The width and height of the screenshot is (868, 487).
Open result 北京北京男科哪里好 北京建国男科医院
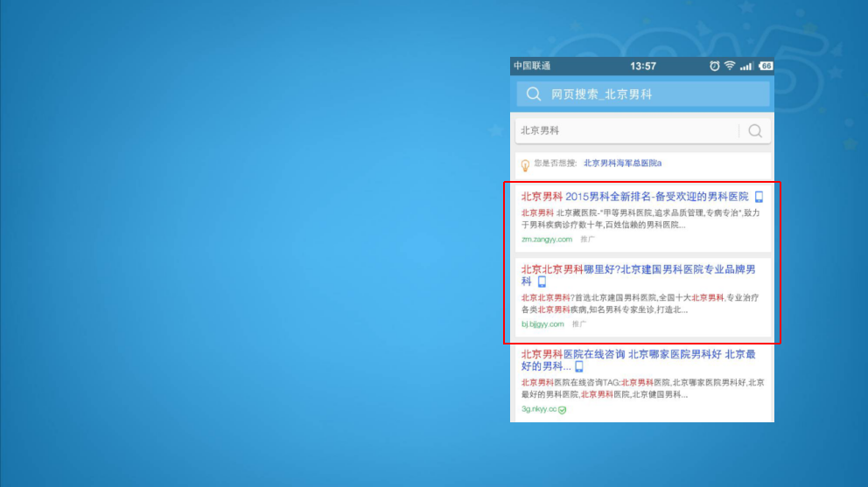[638, 275]
